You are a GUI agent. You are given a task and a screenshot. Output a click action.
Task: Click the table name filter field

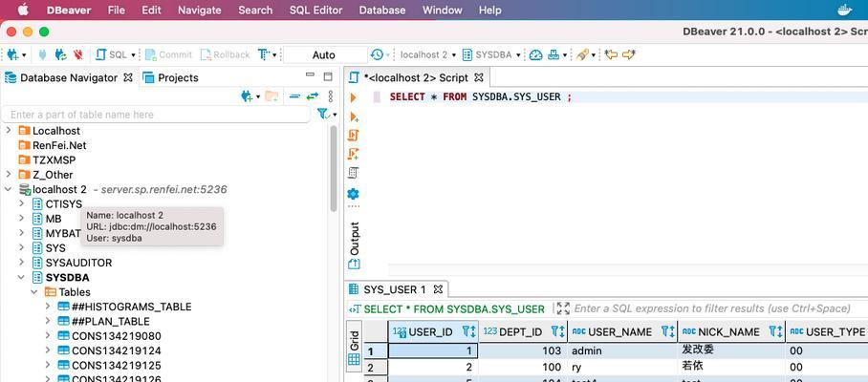[x=156, y=115]
